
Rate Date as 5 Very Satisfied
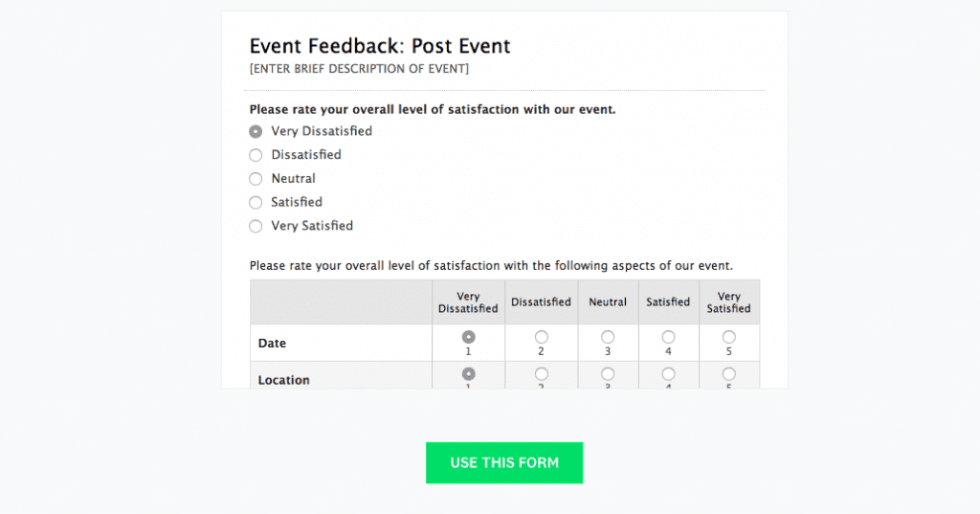(729, 337)
